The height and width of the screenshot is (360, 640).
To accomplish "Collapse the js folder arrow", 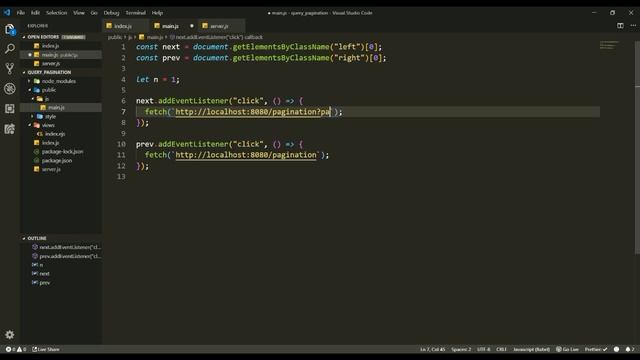I will click(x=33, y=99).
